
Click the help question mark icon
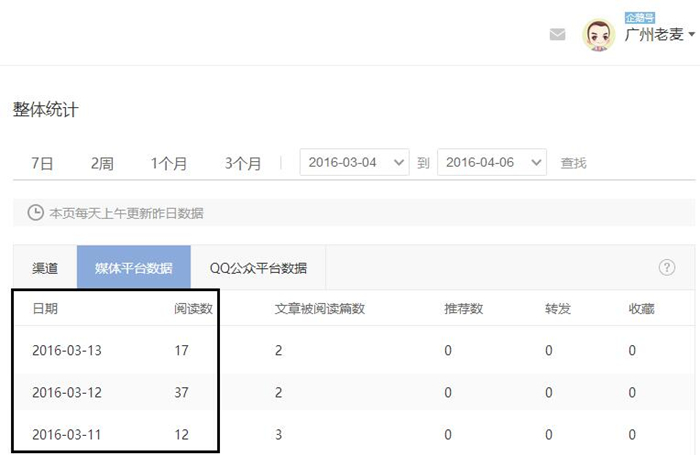point(667,267)
